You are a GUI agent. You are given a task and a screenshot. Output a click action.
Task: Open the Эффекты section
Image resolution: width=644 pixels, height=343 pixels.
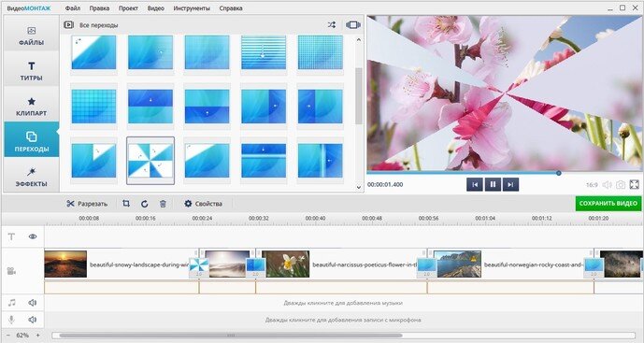31,177
